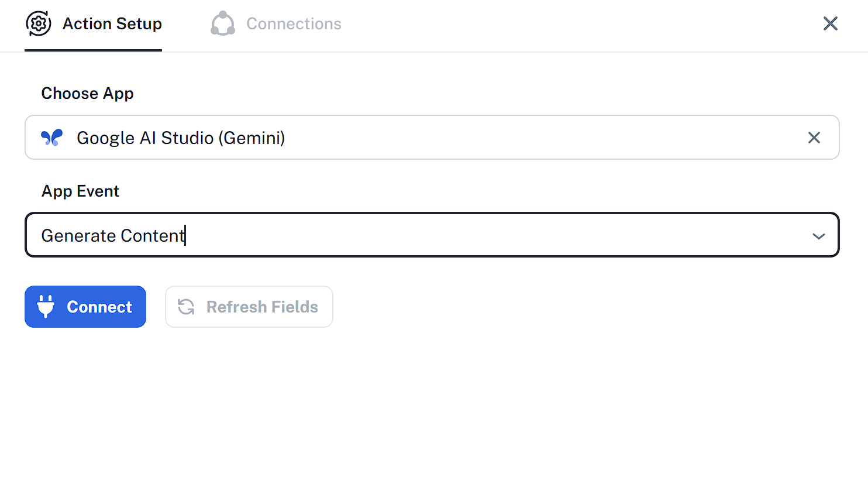Click the Connections nodes icon
Viewport: 868px width, 477px height.
point(223,23)
